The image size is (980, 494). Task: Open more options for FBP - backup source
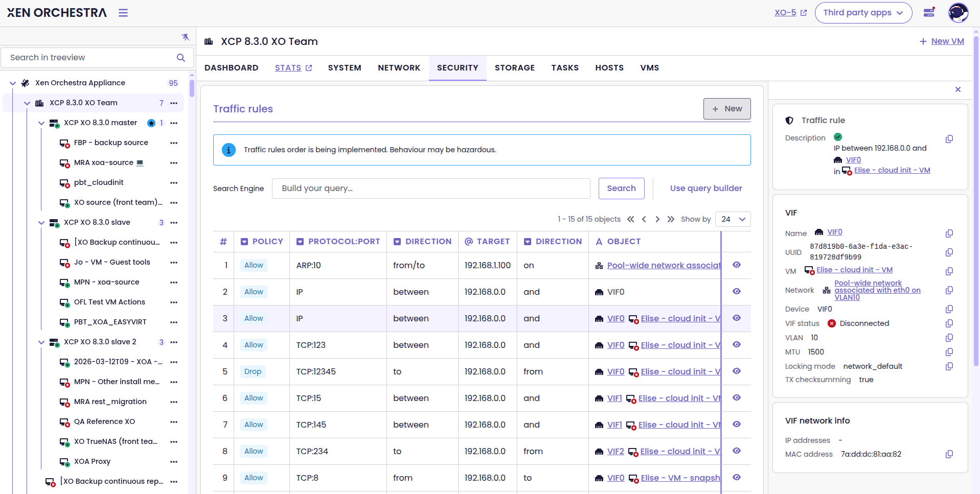tap(174, 143)
